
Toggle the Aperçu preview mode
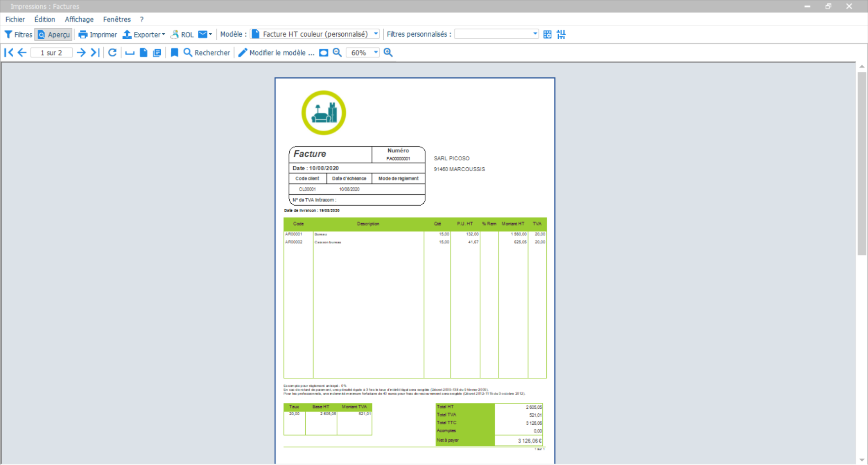click(x=53, y=34)
